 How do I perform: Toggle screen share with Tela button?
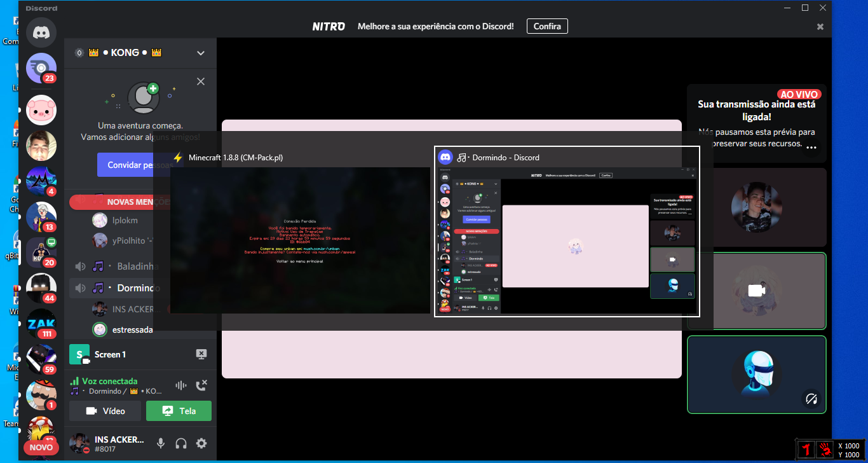pyautogui.click(x=179, y=411)
